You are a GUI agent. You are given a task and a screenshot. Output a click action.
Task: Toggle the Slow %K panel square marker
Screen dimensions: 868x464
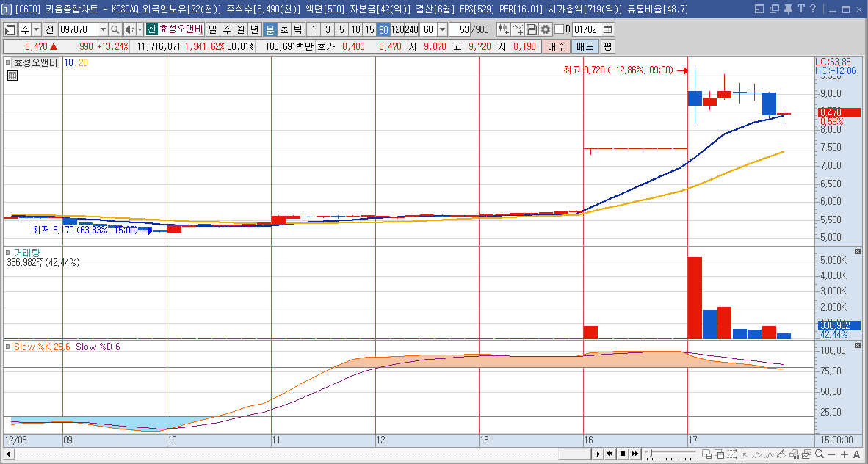(x=8, y=347)
